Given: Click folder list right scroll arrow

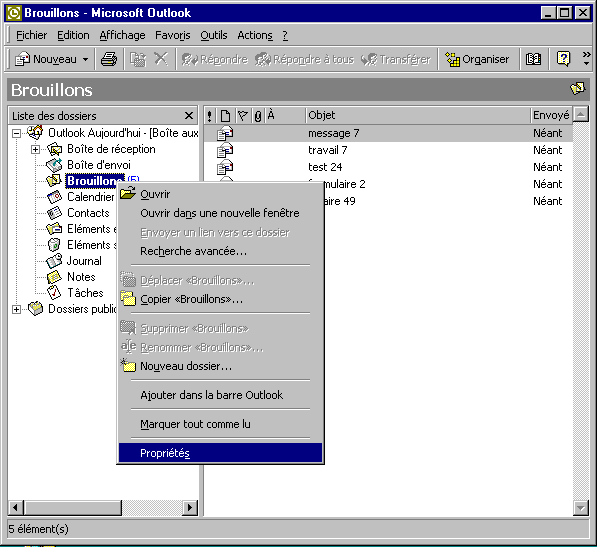Looking at the screenshot, I should pyautogui.click(x=190, y=507).
